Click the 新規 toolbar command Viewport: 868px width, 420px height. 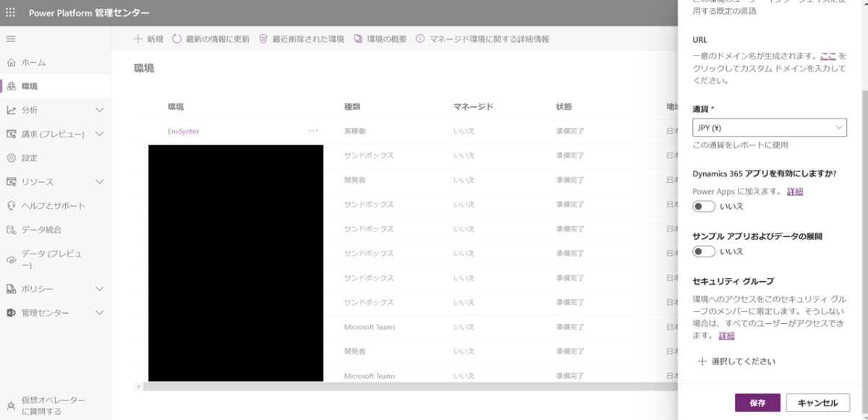(x=148, y=39)
